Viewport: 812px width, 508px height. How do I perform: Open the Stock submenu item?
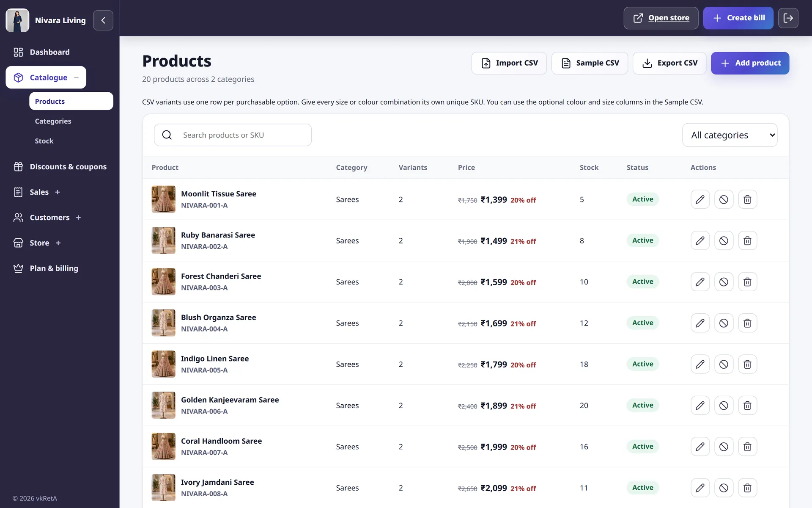[x=44, y=141]
